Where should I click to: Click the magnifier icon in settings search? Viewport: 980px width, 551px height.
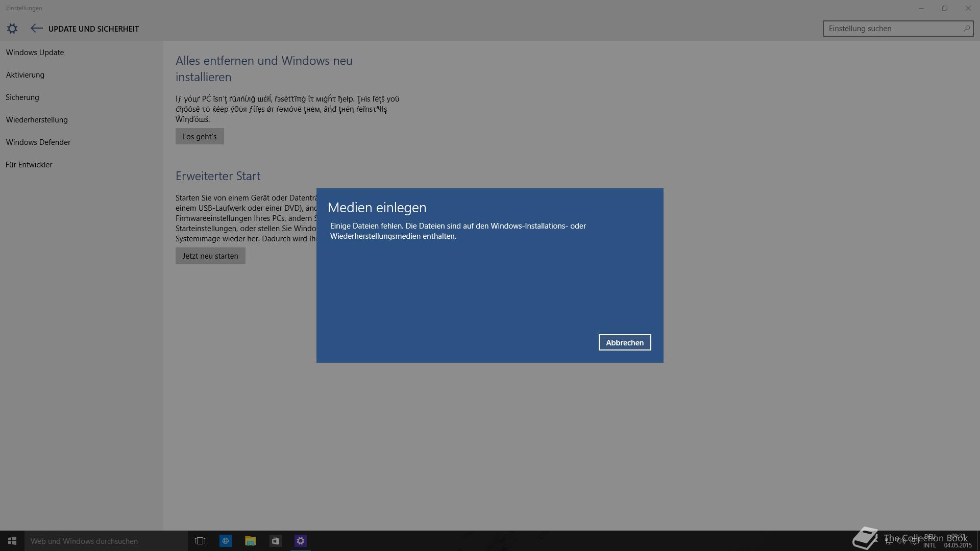tap(966, 29)
